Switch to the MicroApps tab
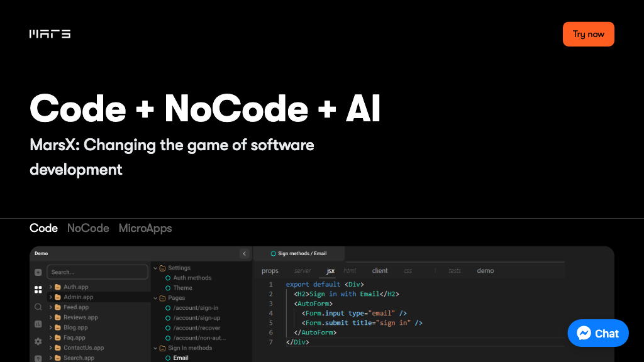 [145, 228]
